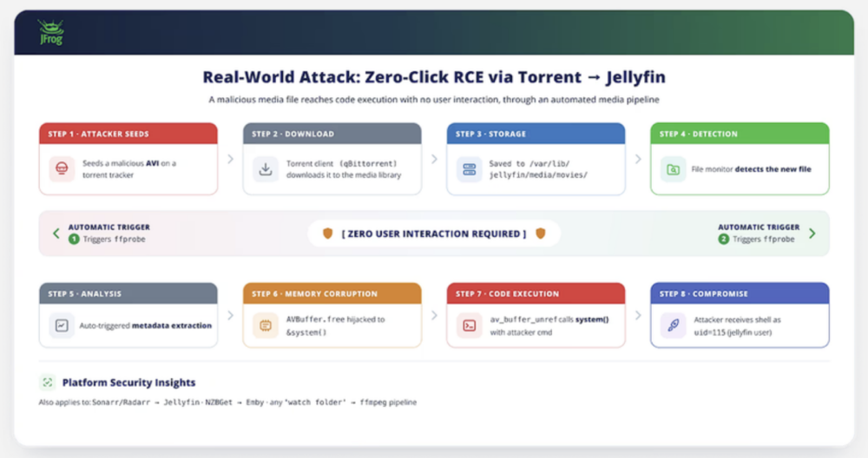Click the terminal icon in Step 7 card

pyautogui.click(x=470, y=325)
